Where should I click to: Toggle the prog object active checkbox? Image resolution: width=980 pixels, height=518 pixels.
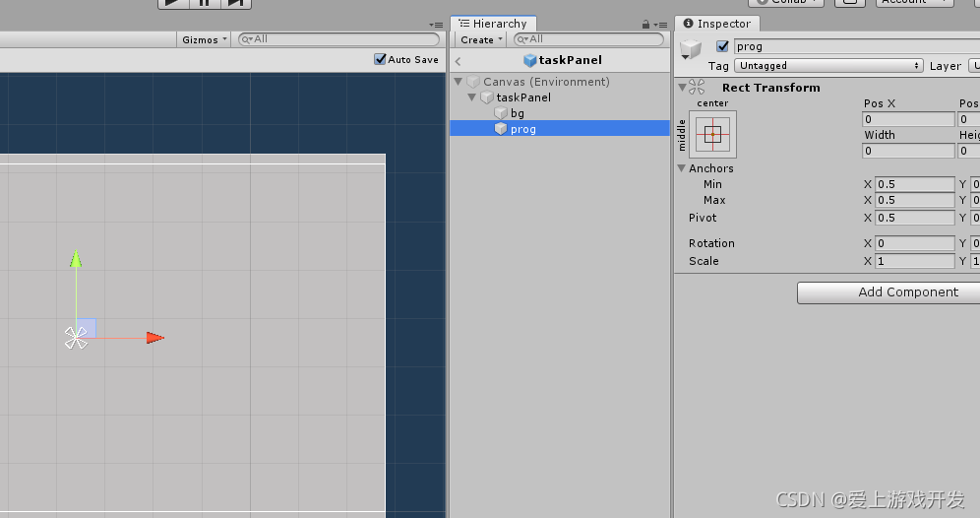[722, 46]
